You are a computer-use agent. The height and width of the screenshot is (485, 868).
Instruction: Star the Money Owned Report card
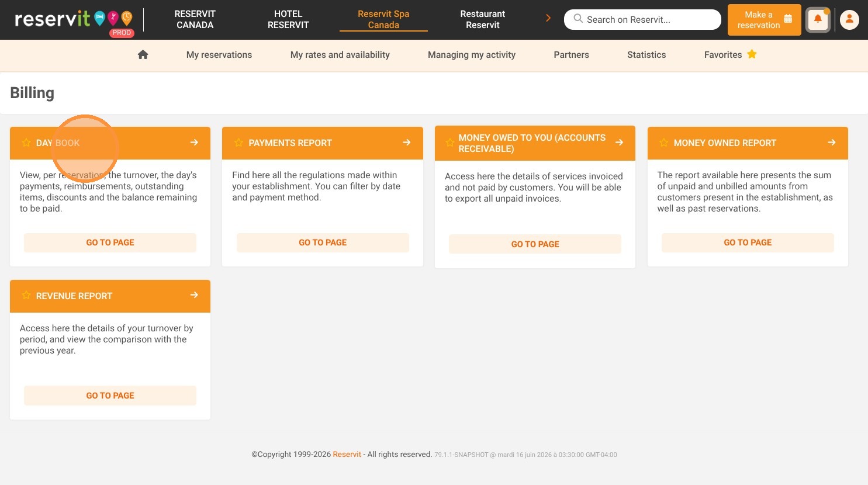663,143
